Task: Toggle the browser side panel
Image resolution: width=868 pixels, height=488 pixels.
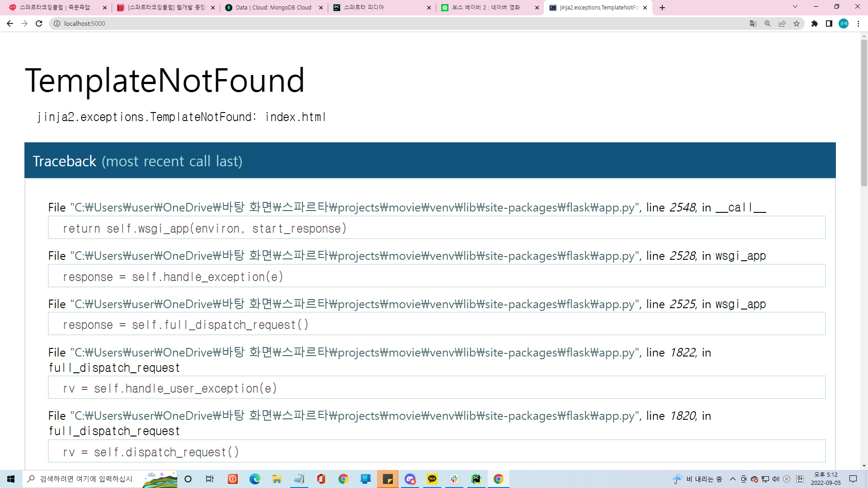Action: 829,23
